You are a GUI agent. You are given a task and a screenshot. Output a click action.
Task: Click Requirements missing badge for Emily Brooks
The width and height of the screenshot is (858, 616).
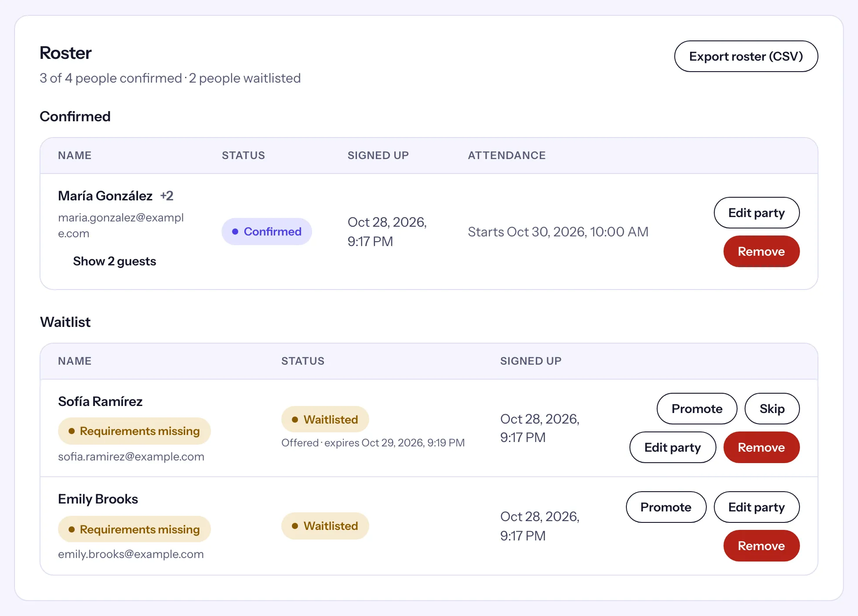(135, 529)
